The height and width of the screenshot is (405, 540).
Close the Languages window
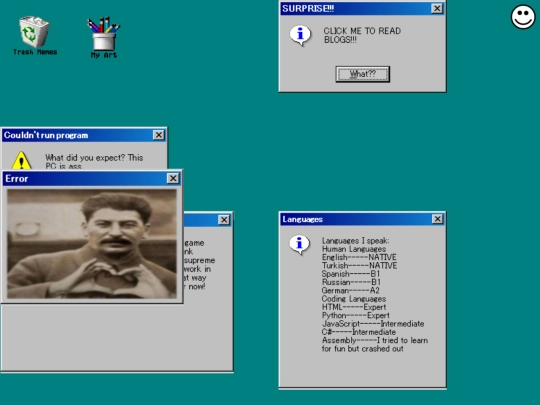[437, 219]
